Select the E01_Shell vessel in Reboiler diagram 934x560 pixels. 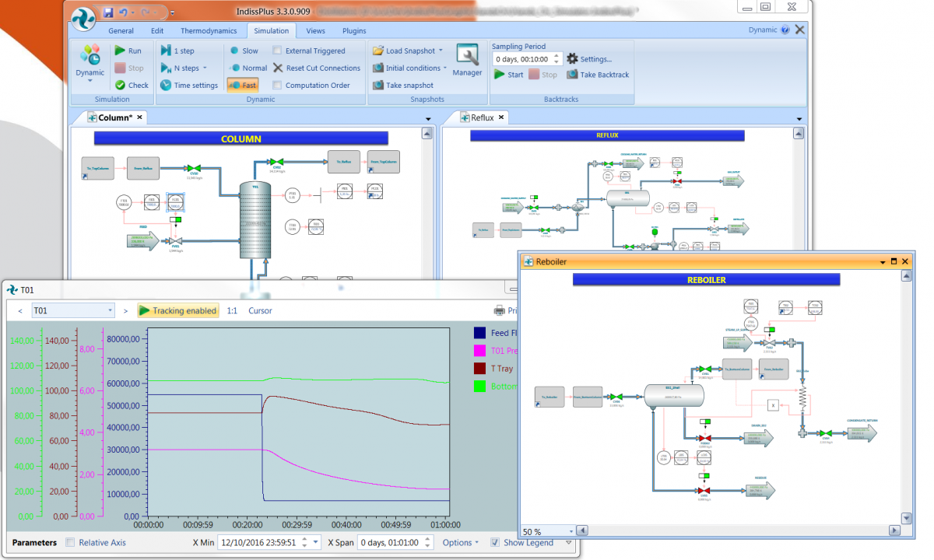click(x=674, y=396)
